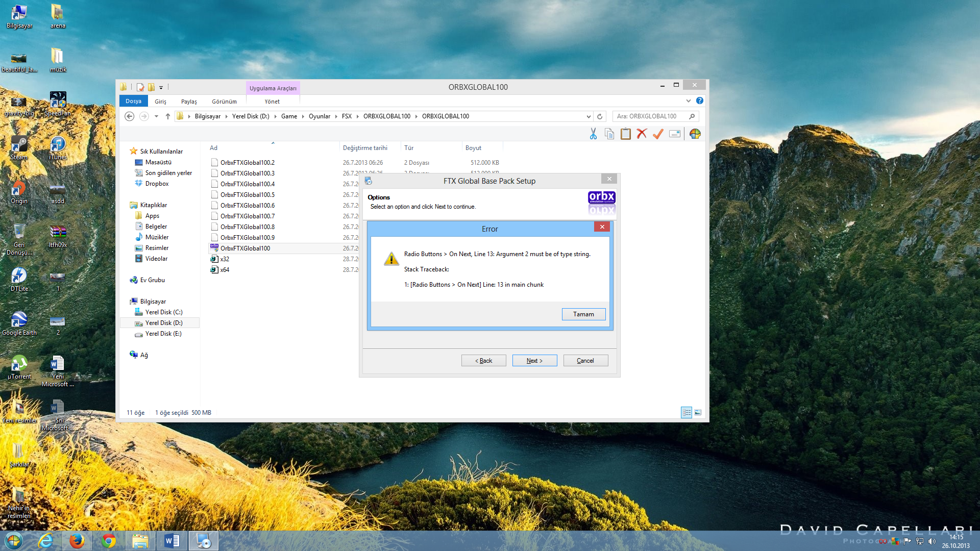Open Word from the taskbar
This screenshot has width=980, height=551.
[x=172, y=541]
